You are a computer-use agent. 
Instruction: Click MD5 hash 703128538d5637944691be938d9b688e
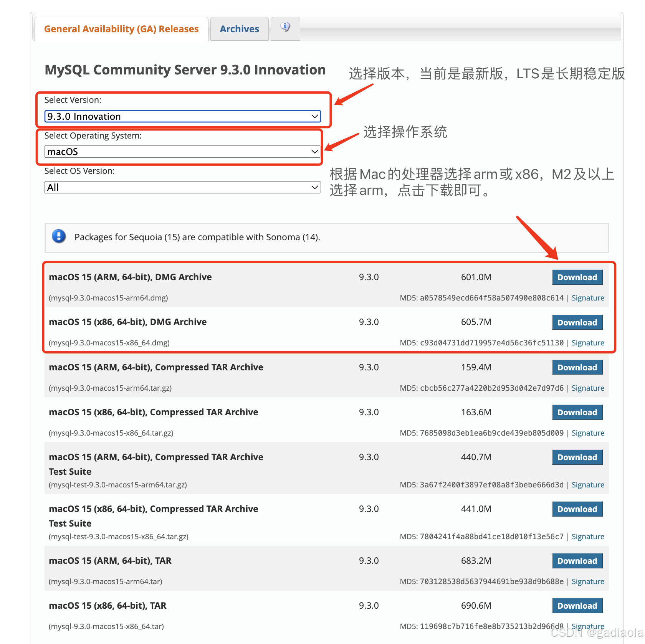click(492, 581)
